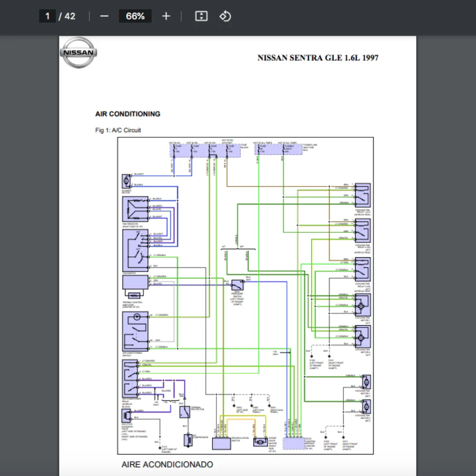This screenshot has height=476, width=476.
Task: Select the 66% zoom level field
Action: coord(135,16)
